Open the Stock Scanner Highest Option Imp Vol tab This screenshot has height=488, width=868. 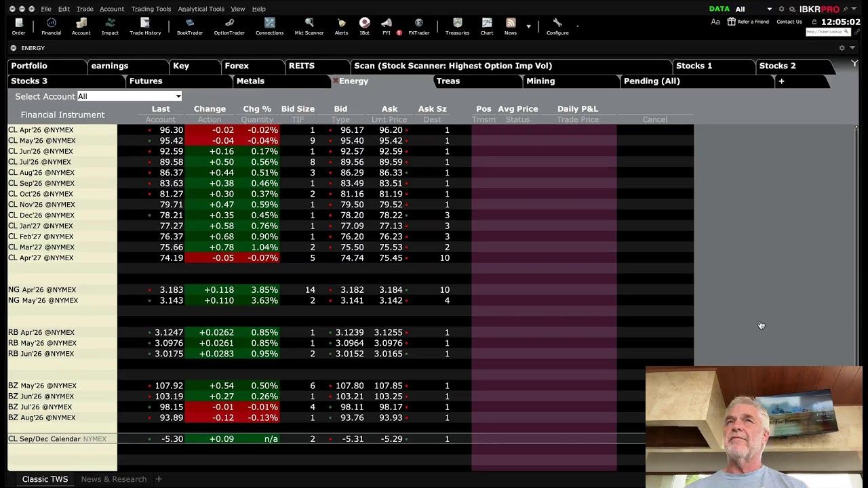coord(510,66)
